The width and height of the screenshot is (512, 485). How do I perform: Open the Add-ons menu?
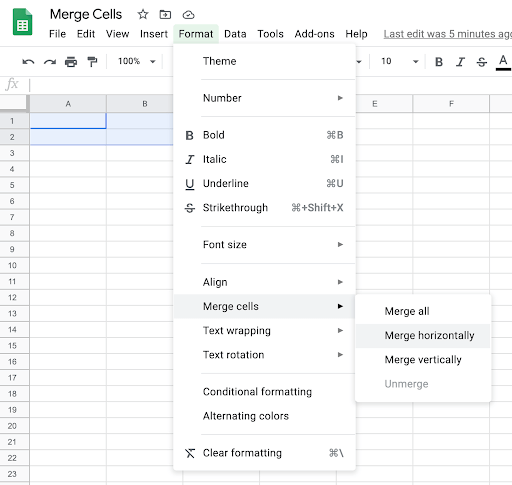pyautogui.click(x=314, y=34)
